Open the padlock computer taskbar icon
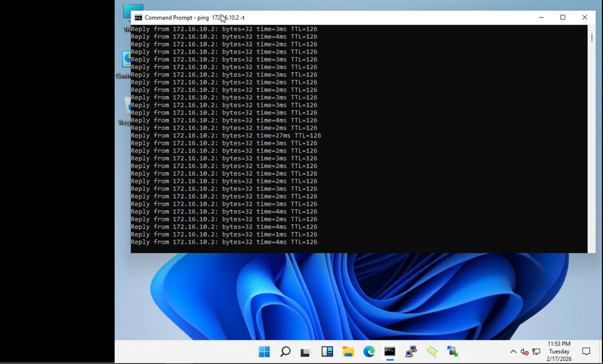The image size is (603, 364). coord(453,351)
